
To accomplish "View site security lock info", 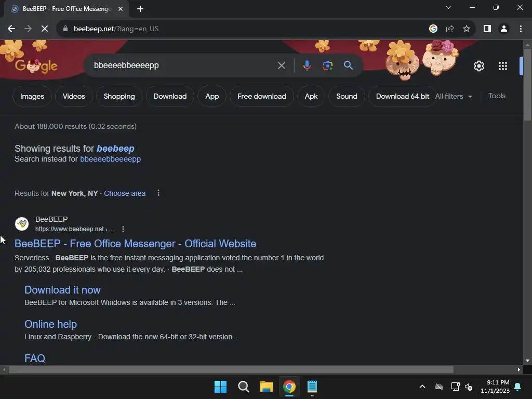I will 65,29.
